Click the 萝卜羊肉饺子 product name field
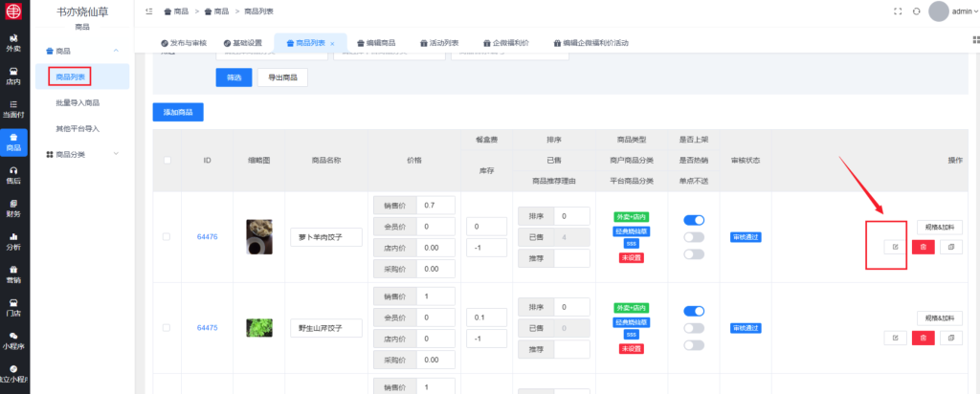 tap(325, 236)
